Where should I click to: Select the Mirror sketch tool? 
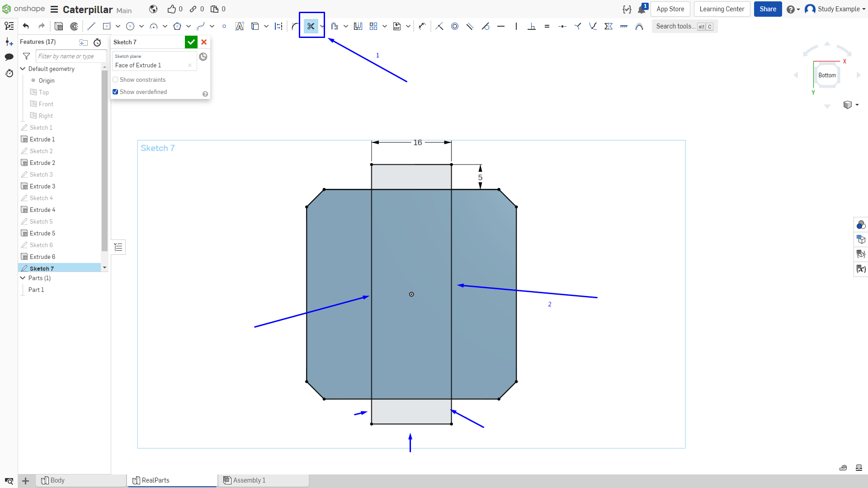click(358, 26)
